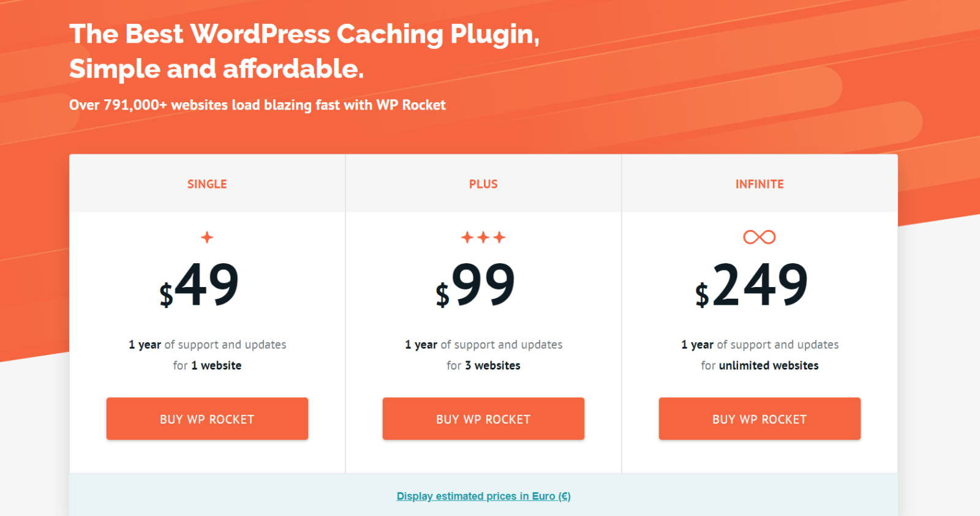This screenshot has height=516, width=980.
Task: Click the single star icon above $49
Action: point(207,237)
